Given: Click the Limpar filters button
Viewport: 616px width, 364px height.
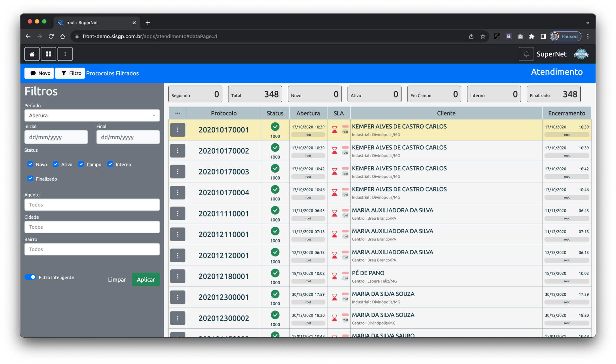Looking at the screenshot, I should coord(117,279).
